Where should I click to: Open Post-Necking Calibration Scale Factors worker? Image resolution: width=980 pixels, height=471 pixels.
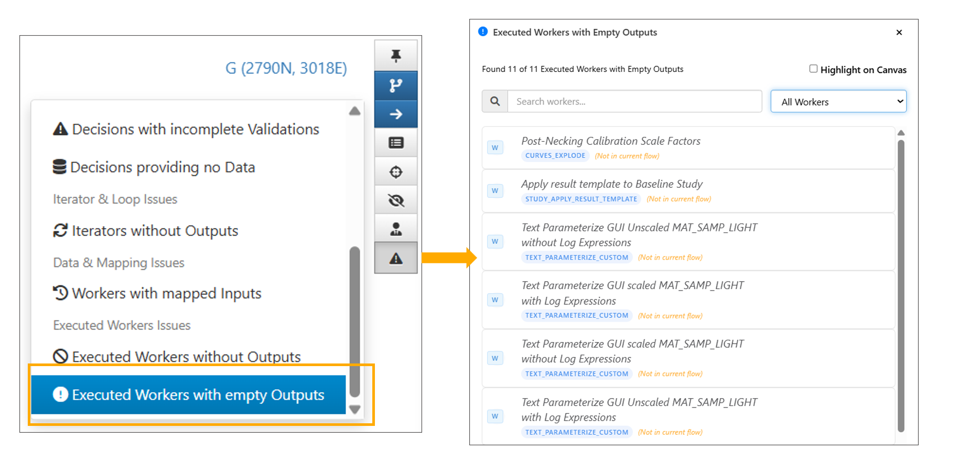610,141
